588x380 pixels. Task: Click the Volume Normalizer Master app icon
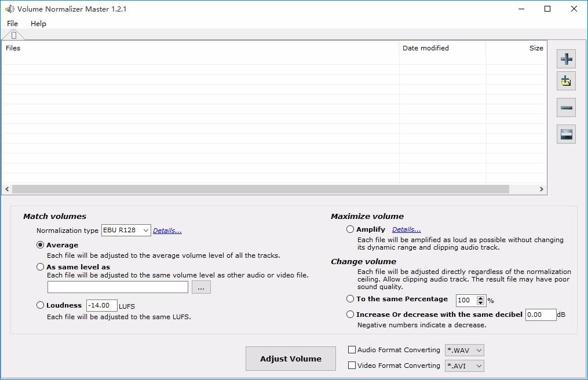[10, 9]
